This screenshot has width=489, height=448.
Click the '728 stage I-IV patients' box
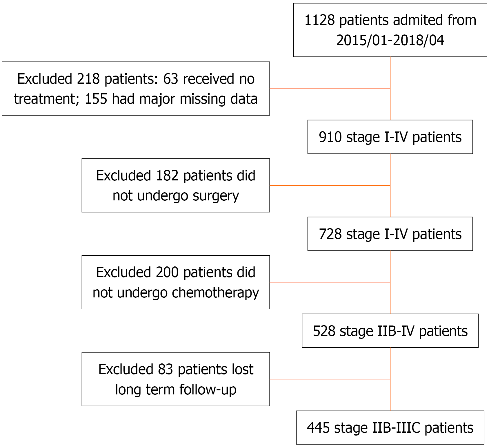tap(390, 234)
